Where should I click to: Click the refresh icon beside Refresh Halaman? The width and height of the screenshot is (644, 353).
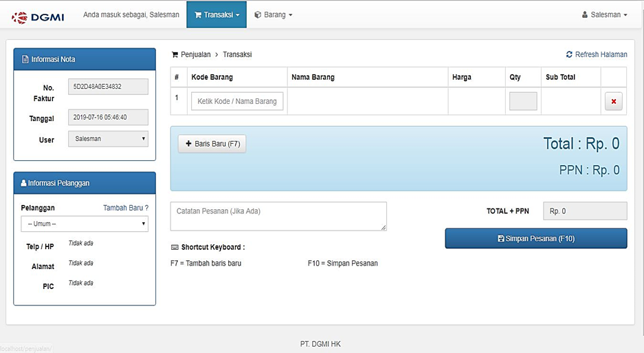coord(569,54)
